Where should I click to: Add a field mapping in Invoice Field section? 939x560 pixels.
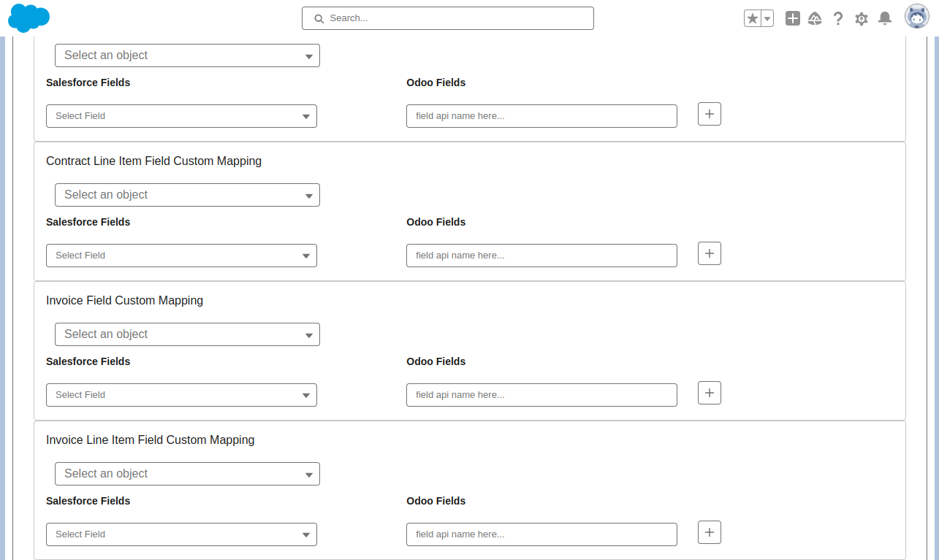coord(709,393)
